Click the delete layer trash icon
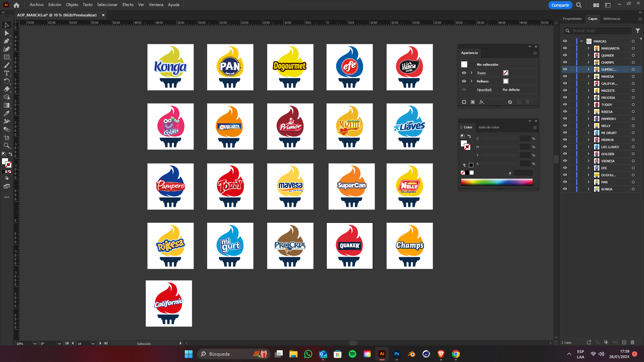The image size is (644, 362). pyautogui.click(x=632, y=342)
